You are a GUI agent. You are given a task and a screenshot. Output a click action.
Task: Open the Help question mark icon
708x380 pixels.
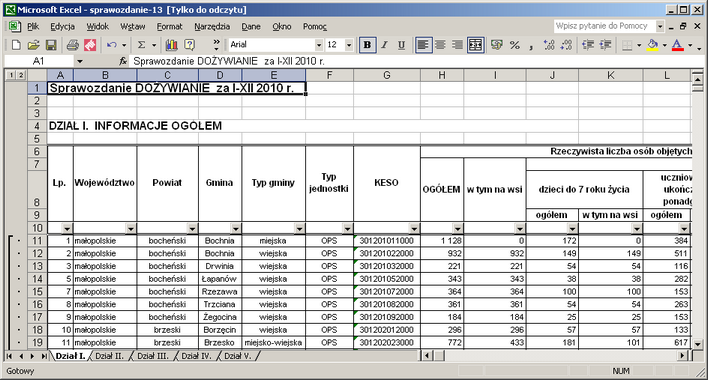coord(190,45)
